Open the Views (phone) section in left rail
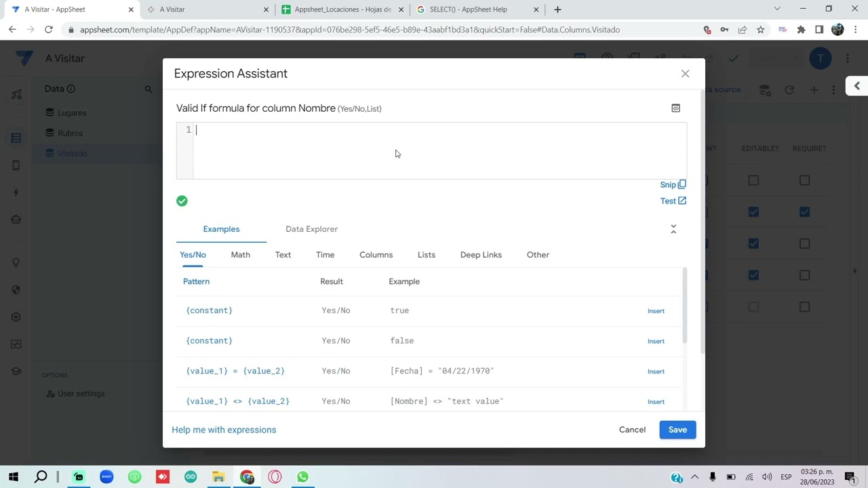This screenshot has width=868, height=488. 16,165
